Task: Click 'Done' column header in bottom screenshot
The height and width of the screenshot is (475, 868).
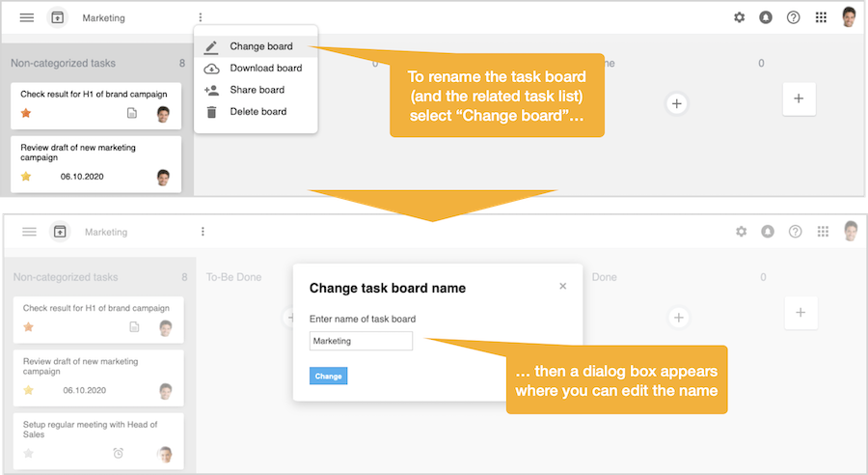Action: point(604,277)
